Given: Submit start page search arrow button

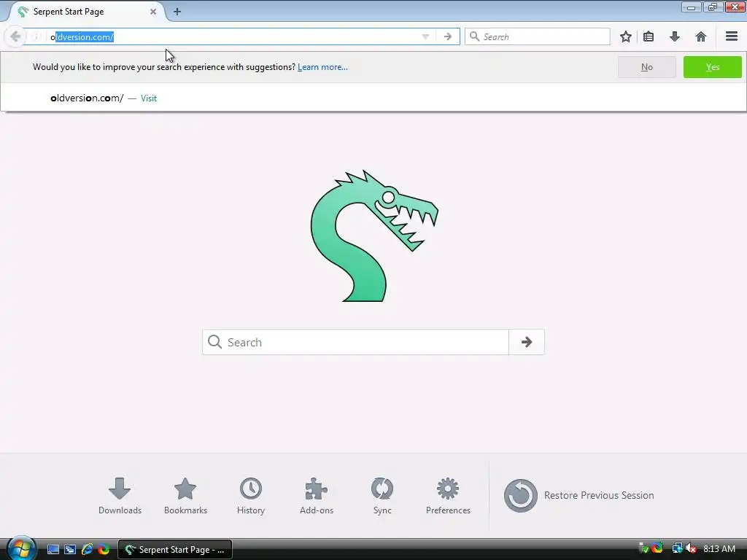Looking at the screenshot, I should (527, 342).
